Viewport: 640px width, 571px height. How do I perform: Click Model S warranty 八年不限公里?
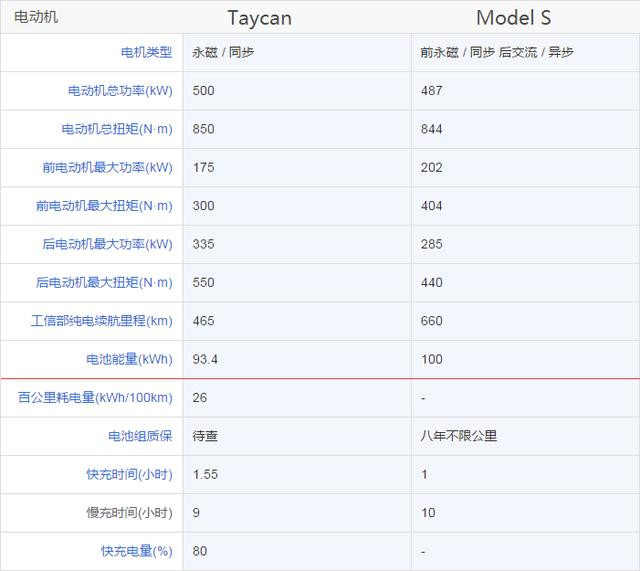coord(459,436)
